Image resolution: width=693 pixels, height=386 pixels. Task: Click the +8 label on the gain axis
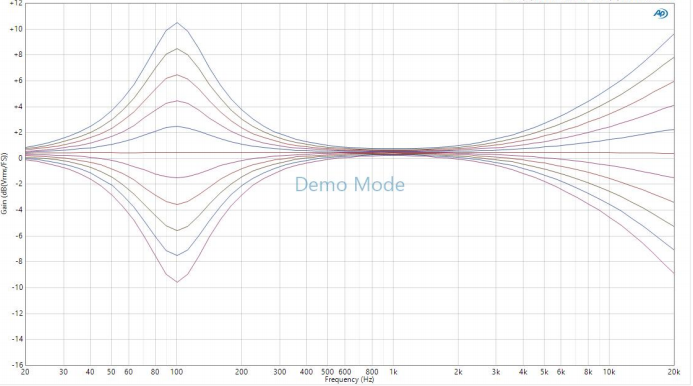click(x=18, y=55)
